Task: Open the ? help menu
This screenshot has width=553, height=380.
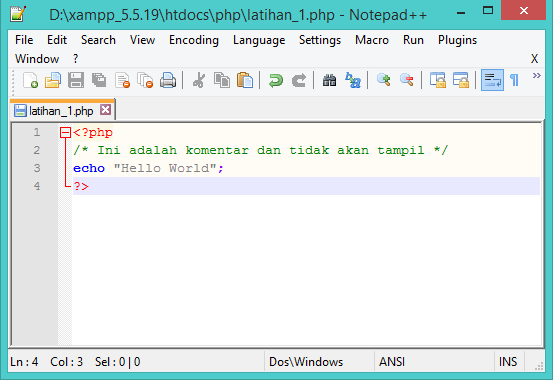Action: coord(75,59)
